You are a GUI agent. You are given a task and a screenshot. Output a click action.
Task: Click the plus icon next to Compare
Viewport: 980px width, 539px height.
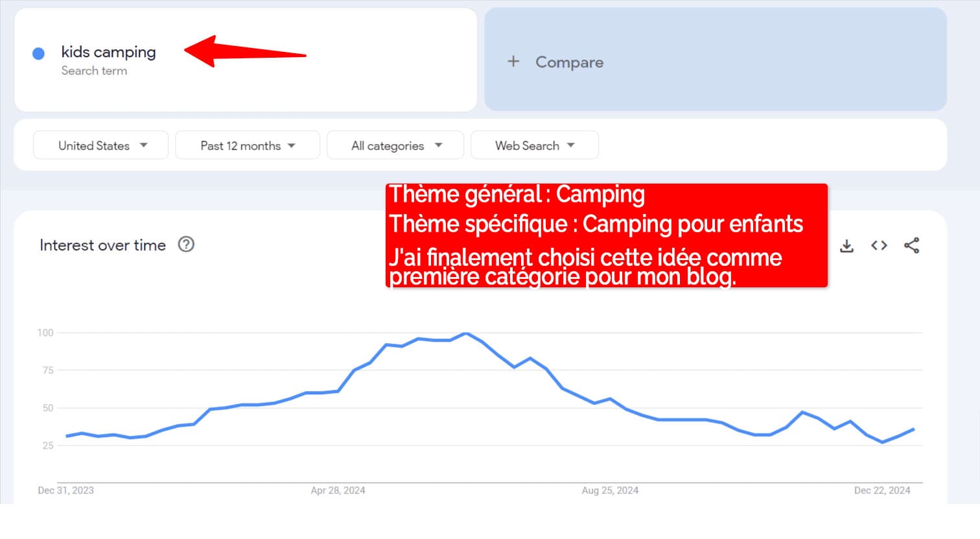click(513, 62)
